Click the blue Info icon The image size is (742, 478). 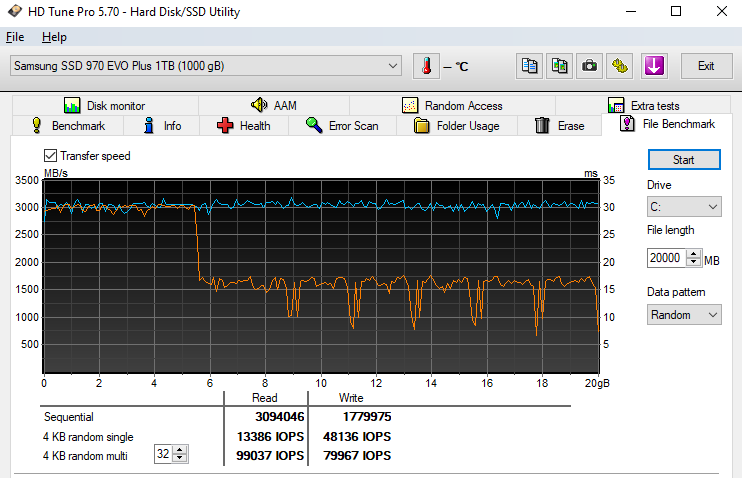(149, 125)
